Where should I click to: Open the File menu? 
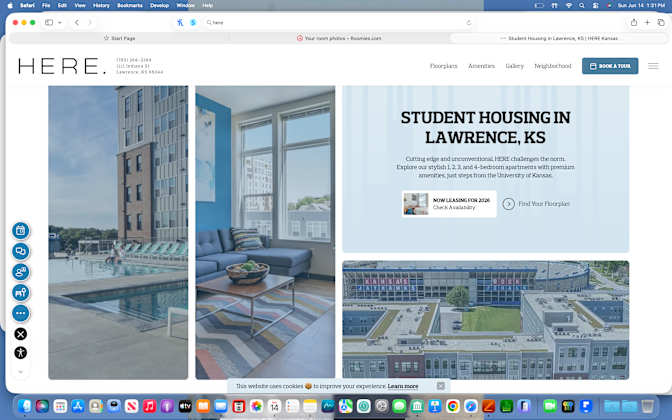tap(46, 5)
